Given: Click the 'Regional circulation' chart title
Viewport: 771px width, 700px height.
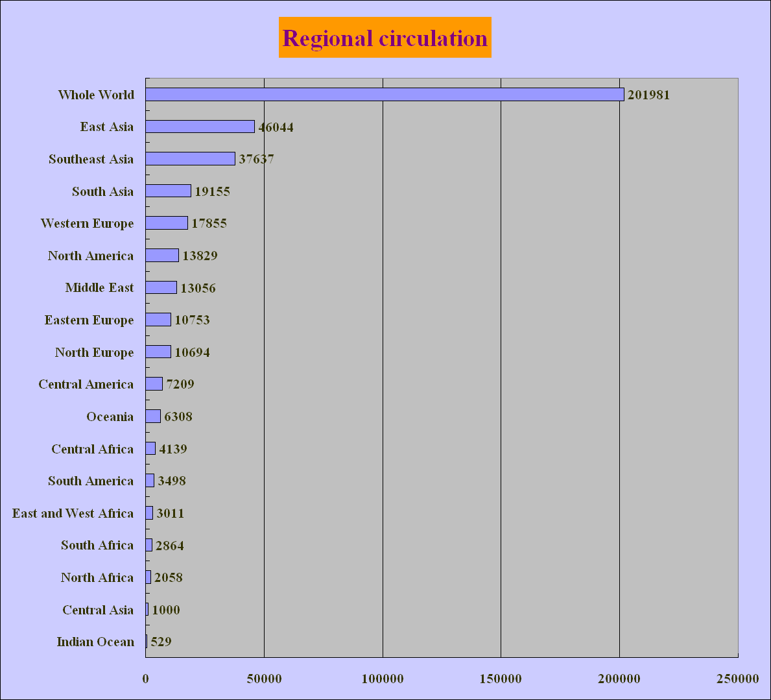Looking at the screenshot, I should click(385, 38).
